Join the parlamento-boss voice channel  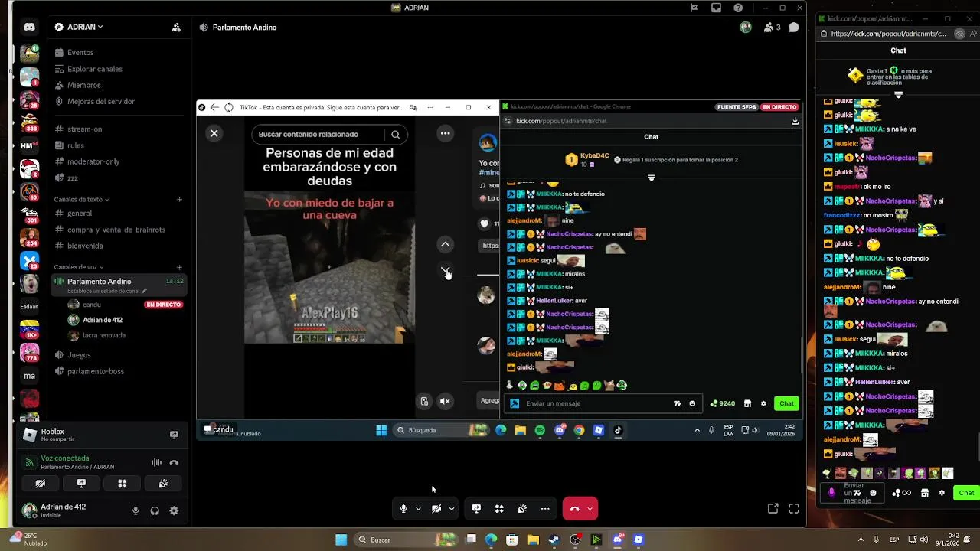pos(95,371)
